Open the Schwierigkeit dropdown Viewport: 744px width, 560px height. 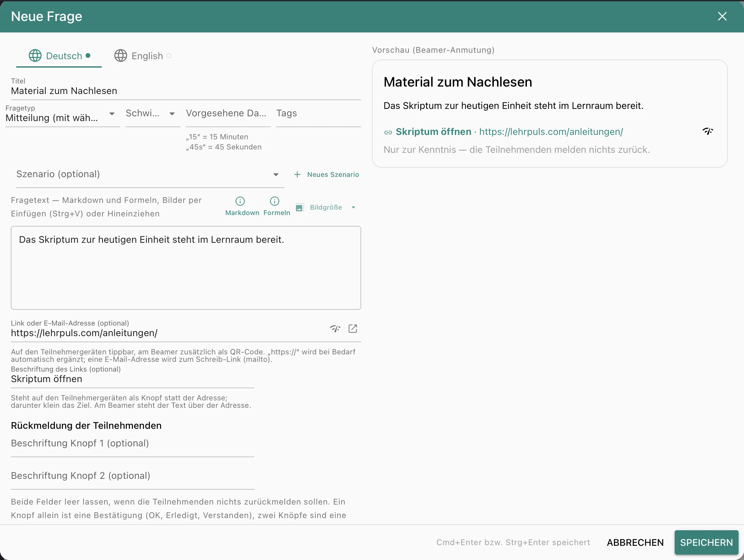(172, 114)
